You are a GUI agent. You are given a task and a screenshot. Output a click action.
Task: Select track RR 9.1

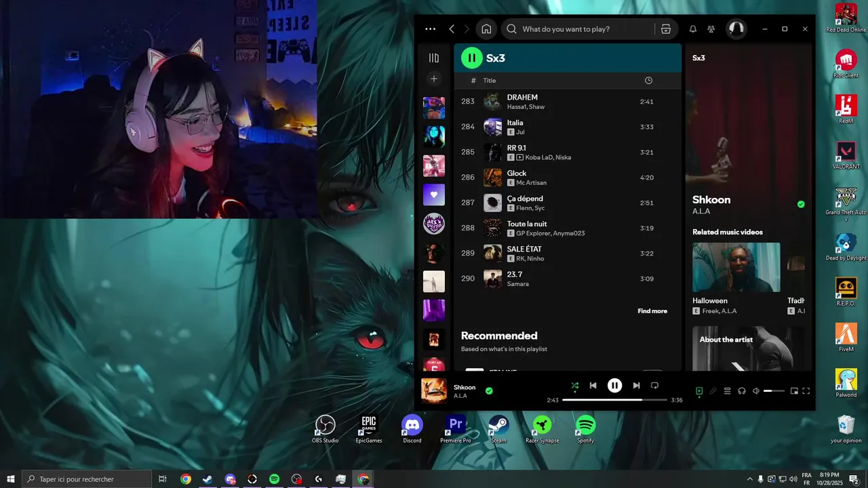point(567,152)
